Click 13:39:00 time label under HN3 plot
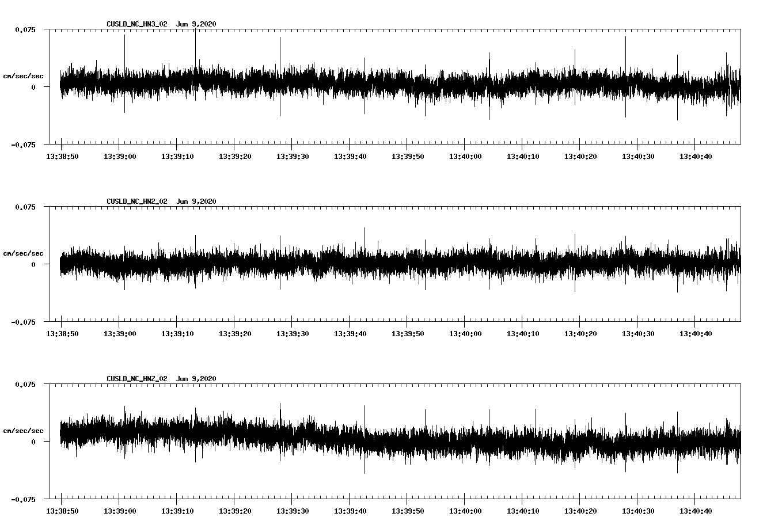 click(x=119, y=157)
